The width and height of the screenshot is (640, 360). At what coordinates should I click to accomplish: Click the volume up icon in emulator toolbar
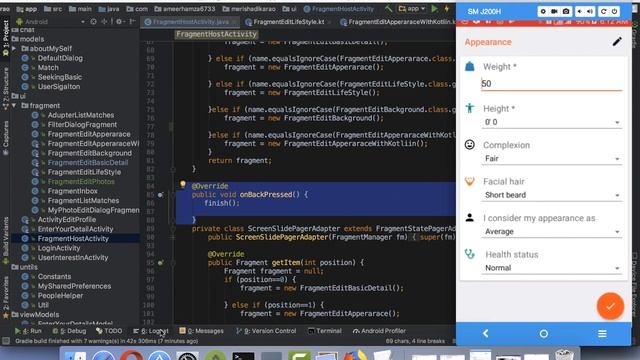coord(590,11)
